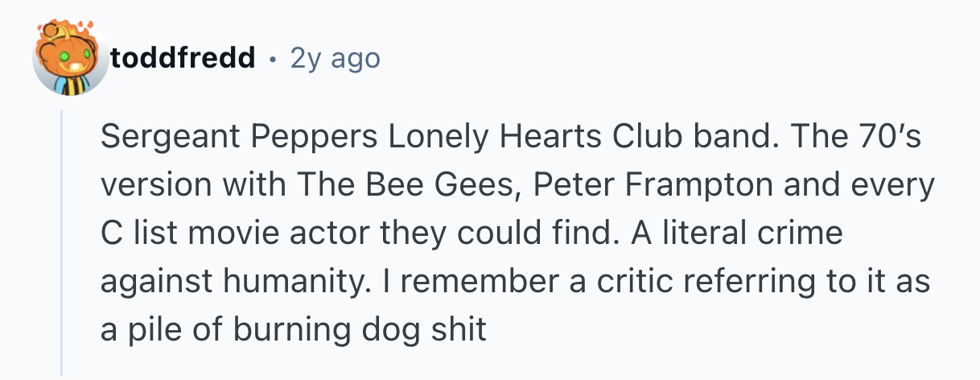Click the words "Sergeant Peppers" in the comment
This screenshot has height=380, width=980.
coord(238,138)
